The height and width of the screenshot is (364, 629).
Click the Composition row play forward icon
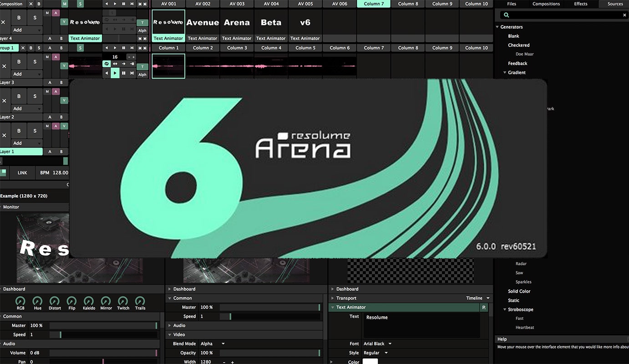tap(115, 4)
